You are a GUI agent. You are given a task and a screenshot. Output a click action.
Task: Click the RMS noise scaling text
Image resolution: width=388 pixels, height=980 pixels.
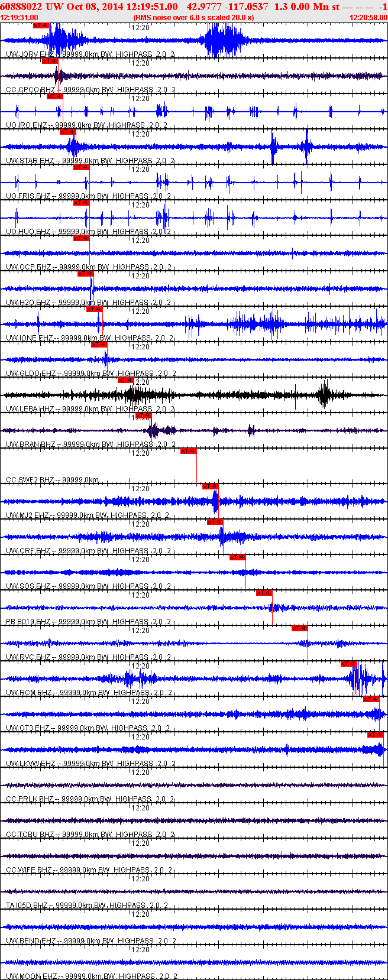pos(194,18)
